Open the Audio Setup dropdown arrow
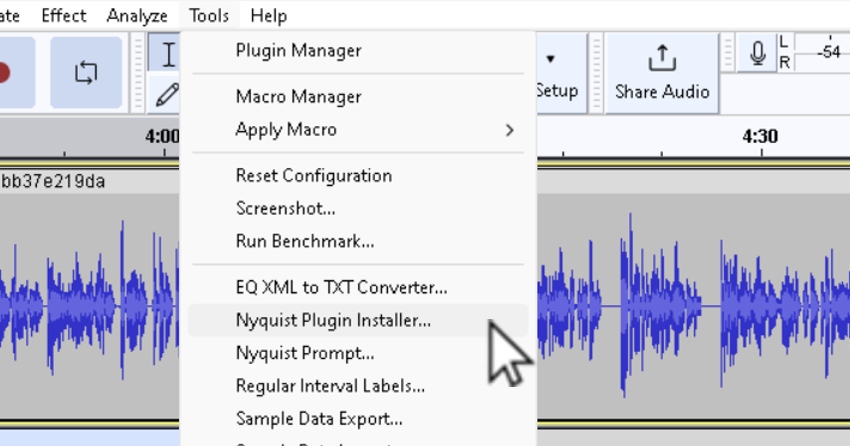This screenshot has width=850, height=446. 550,59
